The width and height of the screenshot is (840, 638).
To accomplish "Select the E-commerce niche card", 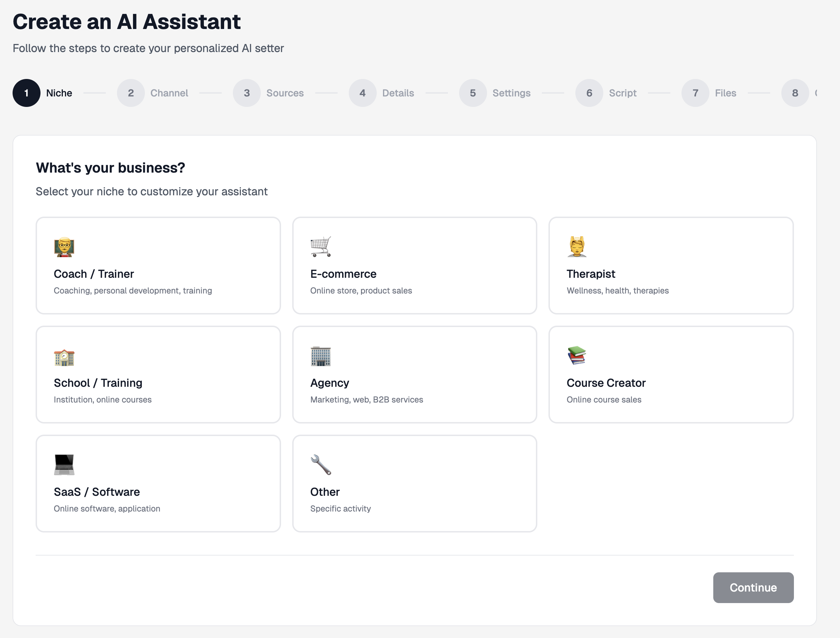I will pos(414,266).
